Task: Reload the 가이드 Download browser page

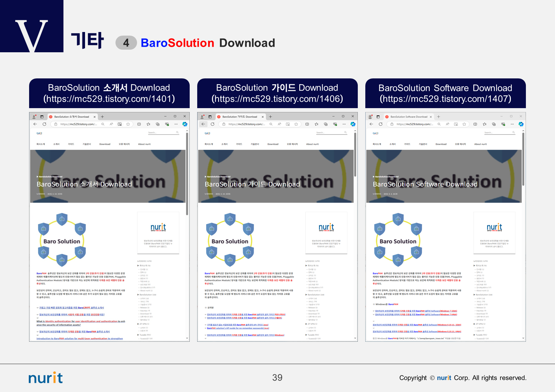Action: click(213, 124)
